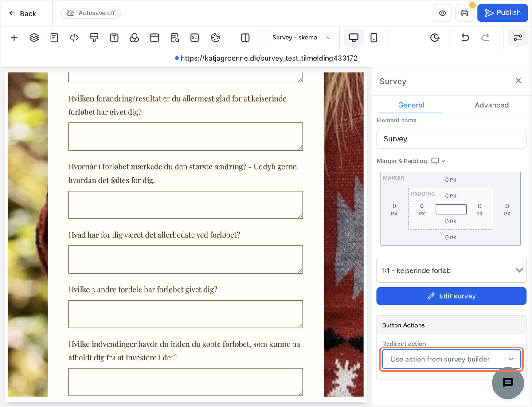This screenshot has width=532, height=407.
Task: Undo the last change
Action: [465, 38]
